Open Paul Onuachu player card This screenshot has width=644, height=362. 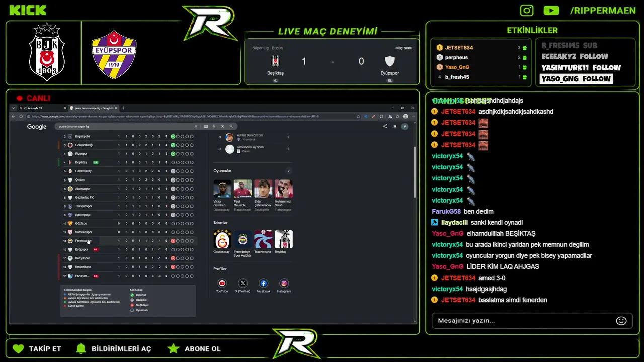pos(243,195)
